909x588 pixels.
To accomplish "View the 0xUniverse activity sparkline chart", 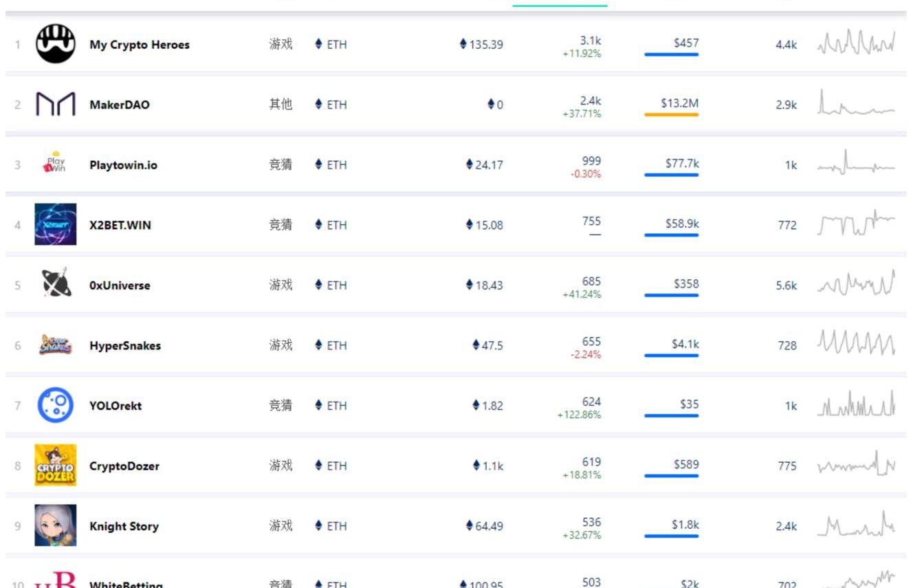I will tap(856, 283).
